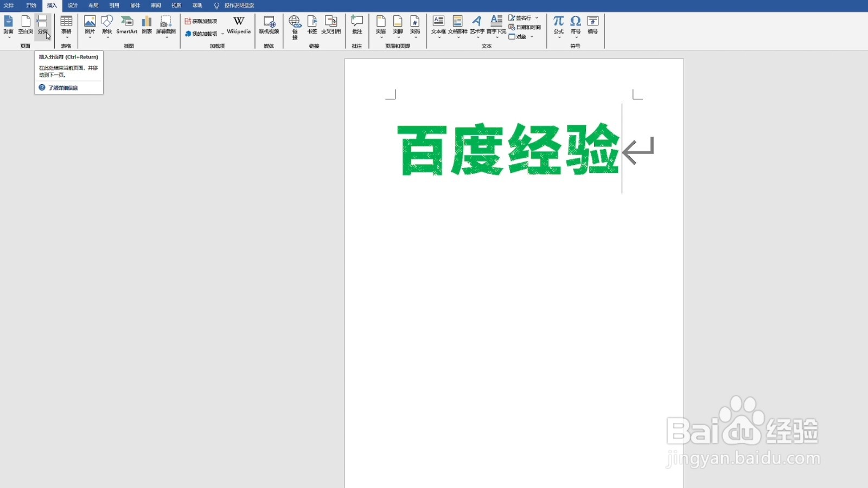Insert online video (联机视频)
The width and height of the screenshot is (868, 488).
pyautogui.click(x=269, y=25)
